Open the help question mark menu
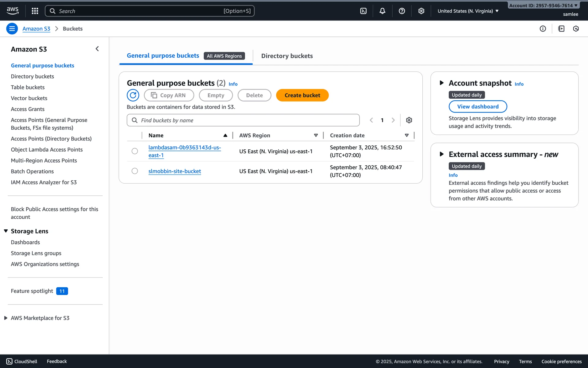This screenshot has height=368, width=588. [402, 11]
